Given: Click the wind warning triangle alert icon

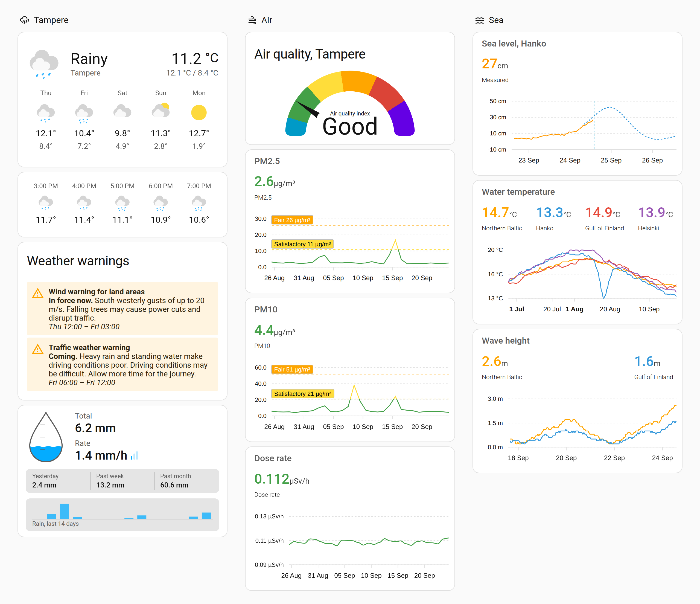Looking at the screenshot, I should 37,293.
